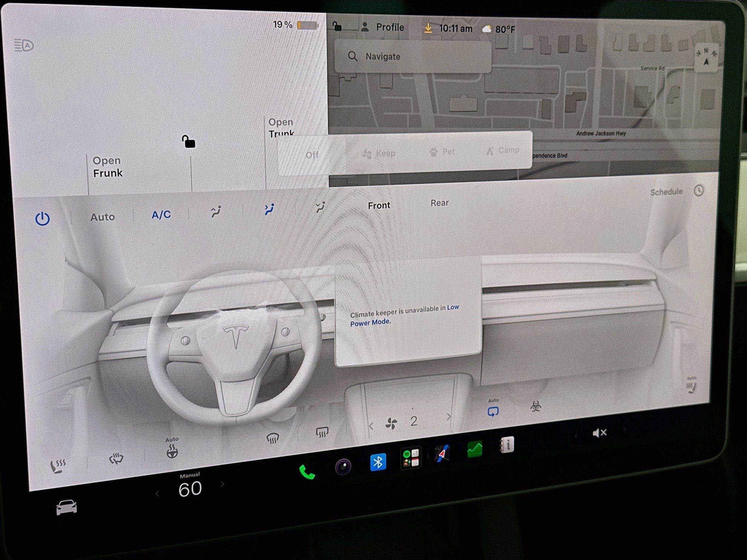The width and height of the screenshot is (747, 560).
Task: Tap Open Frunk
Action: coord(107,167)
